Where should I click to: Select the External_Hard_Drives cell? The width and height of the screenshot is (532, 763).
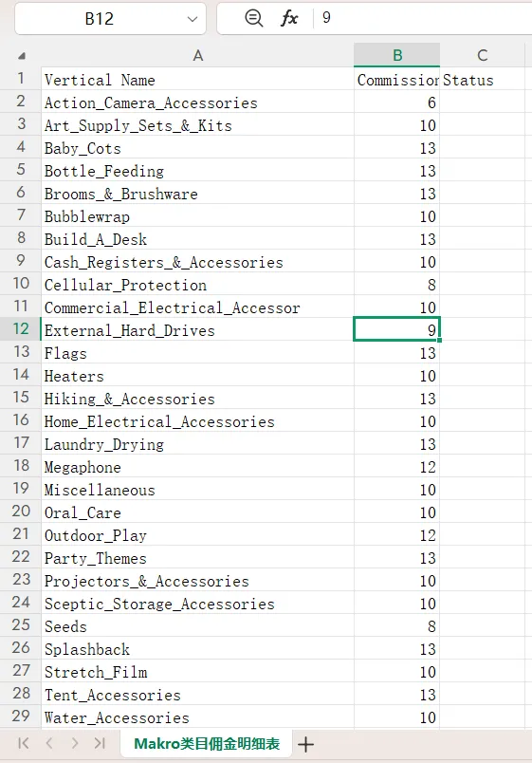pos(197,330)
